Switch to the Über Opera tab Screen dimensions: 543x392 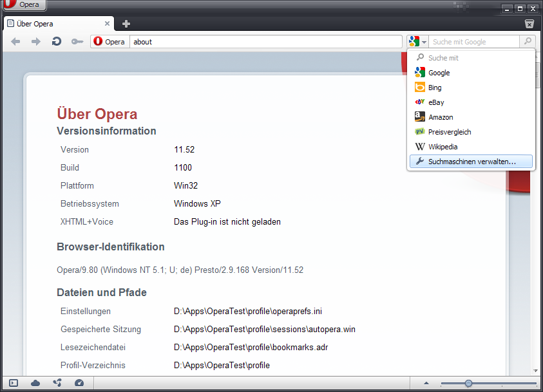(59, 24)
